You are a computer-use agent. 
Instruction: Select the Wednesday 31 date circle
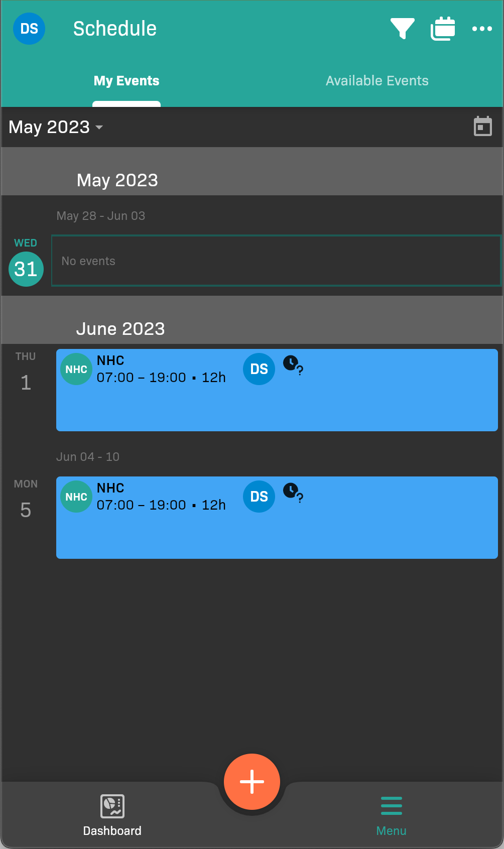[x=26, y=269]
